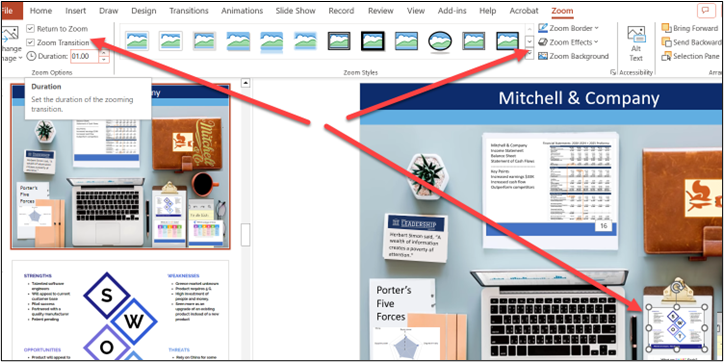The width and height of the screenshot is (724, 362).
Task: Switch to the Animations tab
Action: 242,11
